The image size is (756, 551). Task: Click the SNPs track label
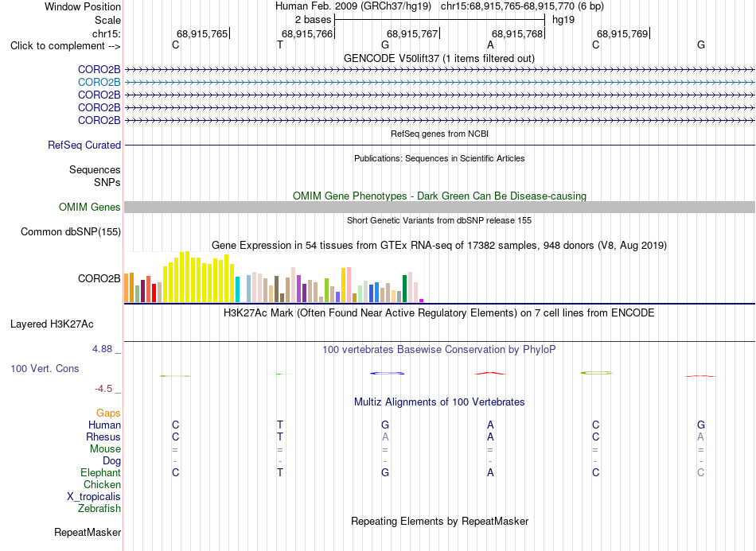click(x=107, y=183)
